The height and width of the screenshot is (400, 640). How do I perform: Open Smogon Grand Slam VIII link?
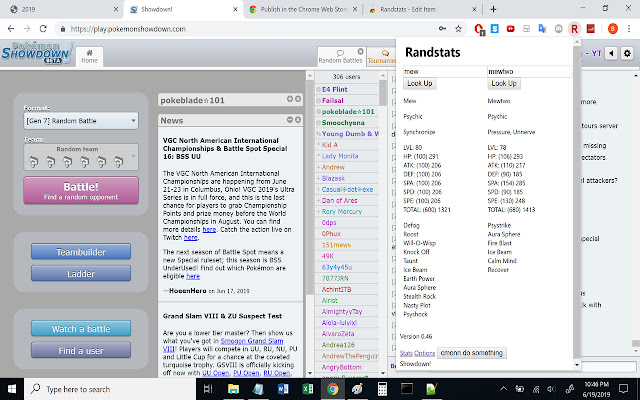[x=252, y=341]
